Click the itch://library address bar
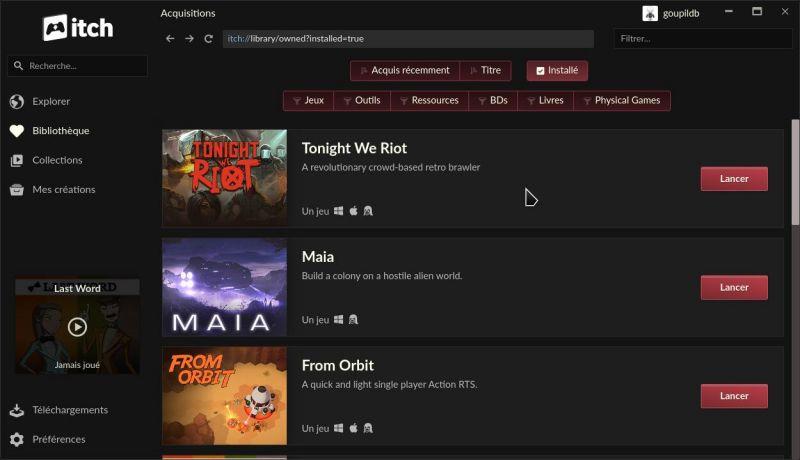Viewport: 800px width, 460px height. (408, 39)
